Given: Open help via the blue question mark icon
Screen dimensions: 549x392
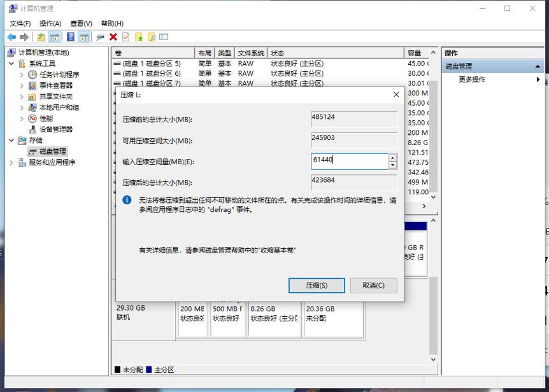Looking at the screenshot, I should pyautogui.click(x=70, y=36).
